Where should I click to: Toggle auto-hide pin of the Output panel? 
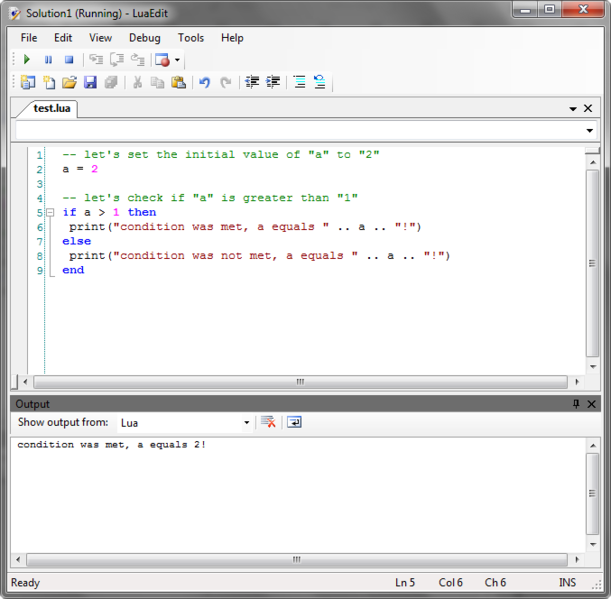click(576, 404)
